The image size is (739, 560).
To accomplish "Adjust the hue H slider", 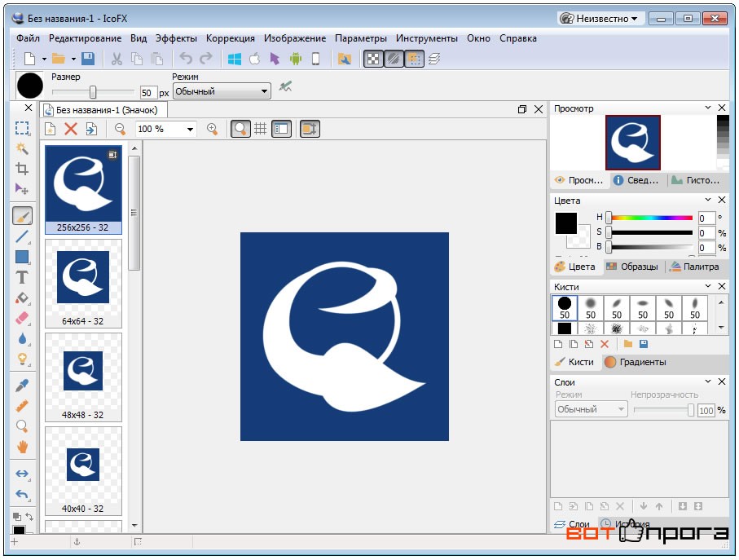I will click(x=650, y=218).
